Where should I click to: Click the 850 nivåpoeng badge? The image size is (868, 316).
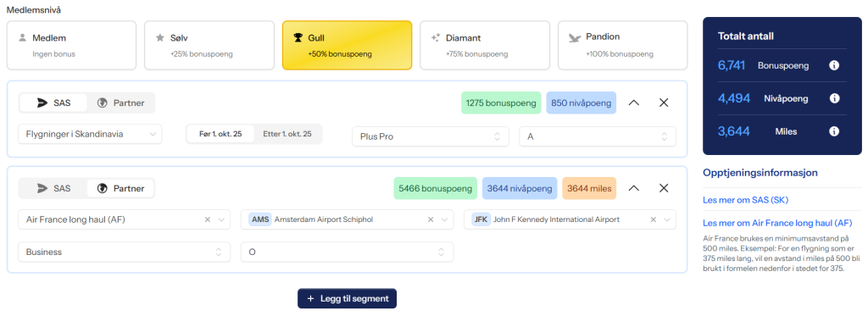tap(581, 103)
